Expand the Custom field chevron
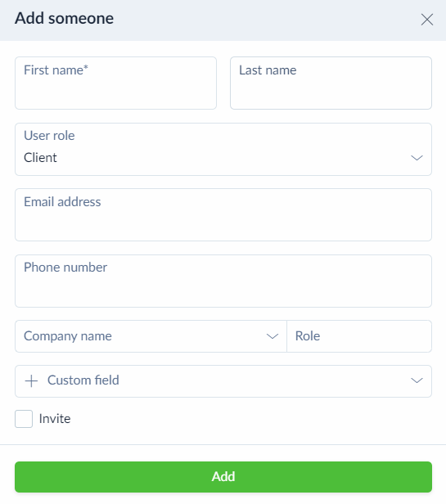The height and width of the screenshot is (504, 446). 417,380
